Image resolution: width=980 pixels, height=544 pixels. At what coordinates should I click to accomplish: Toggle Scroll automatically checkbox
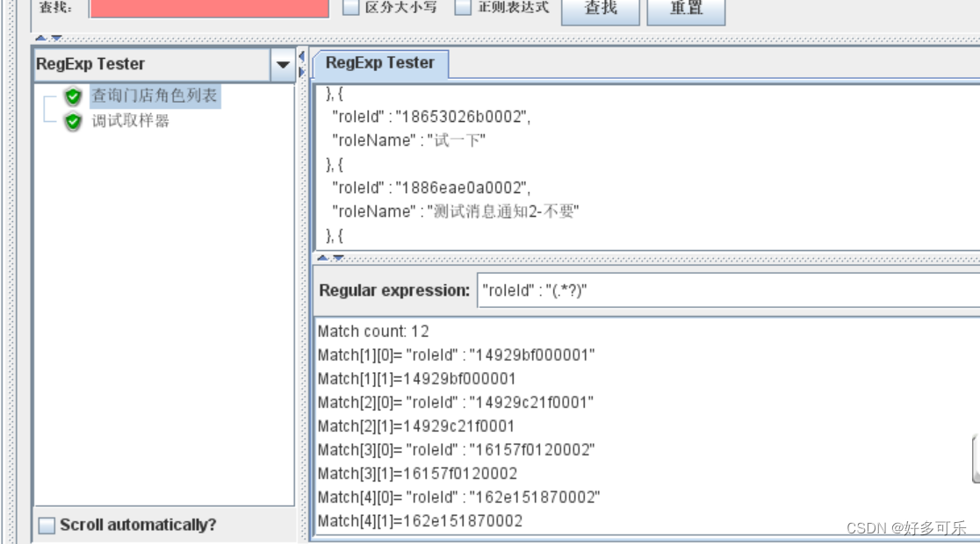(47, 526)
